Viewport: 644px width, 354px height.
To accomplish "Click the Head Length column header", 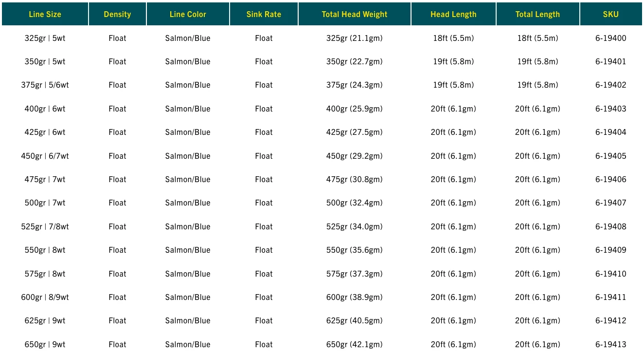I will (453, 14).
